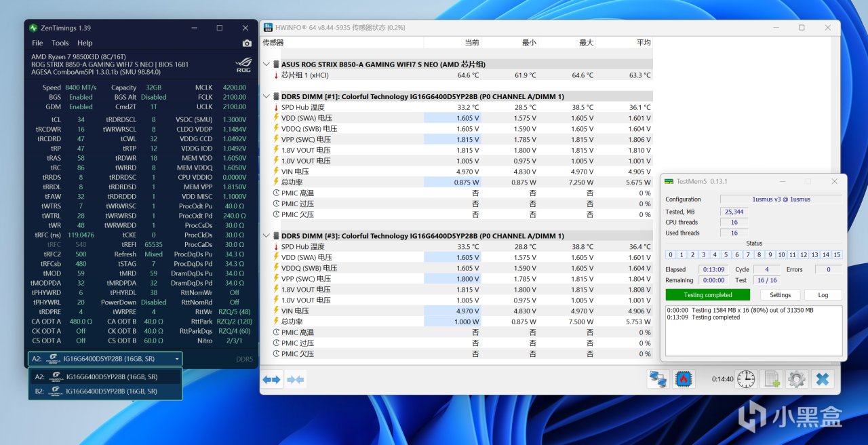
Task: Select A2: IG16G6400D5YP28B from dropdown list
Action: (x=105, y=376)
